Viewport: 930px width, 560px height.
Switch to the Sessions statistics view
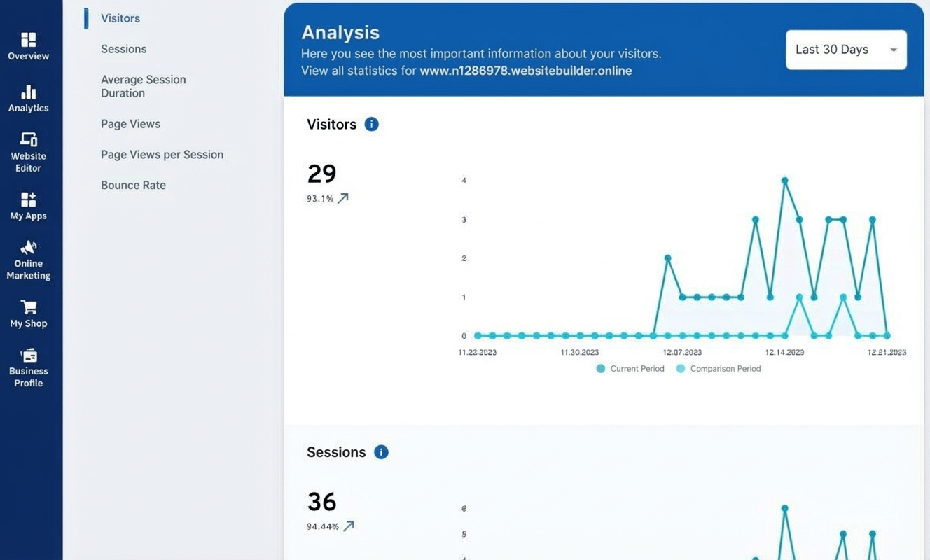click(123, 48)
